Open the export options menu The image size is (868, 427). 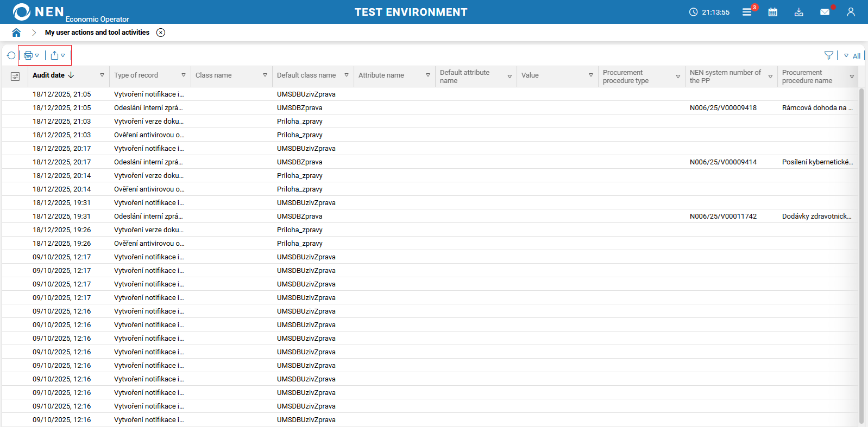click(58, 55)
